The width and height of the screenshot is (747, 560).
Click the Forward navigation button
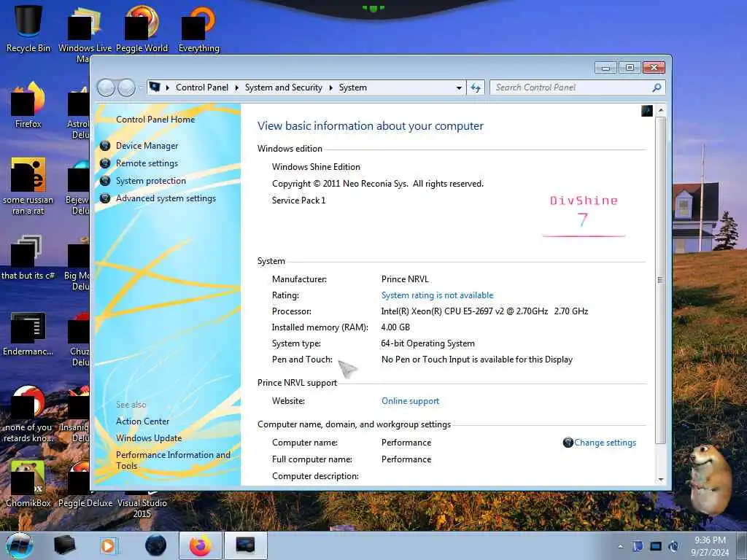click(x=126, y=87)
